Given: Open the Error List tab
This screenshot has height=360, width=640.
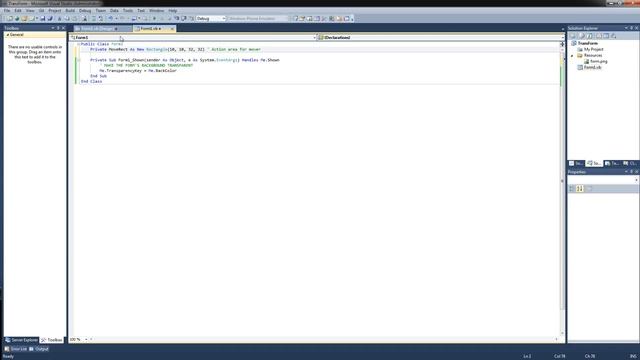Looking at the screenshot, I should 16,349.
